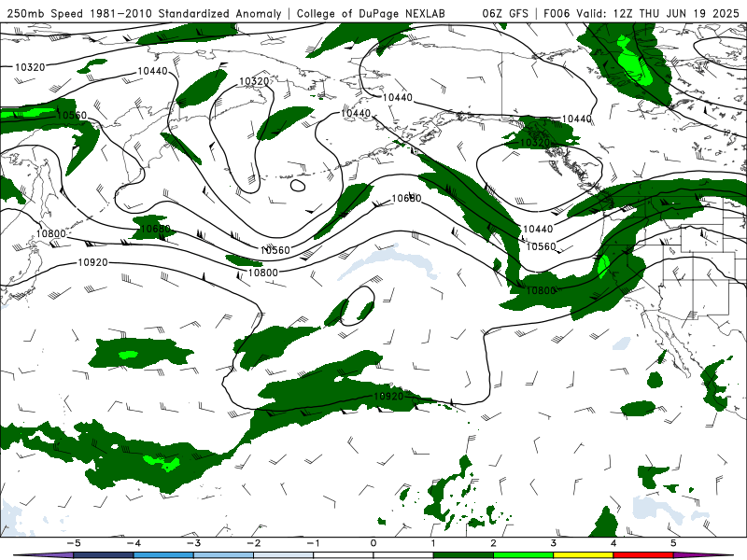747x560 pixels.
Task: Choose the navy legend segment between -5 and -4
Action: point(104,555)
